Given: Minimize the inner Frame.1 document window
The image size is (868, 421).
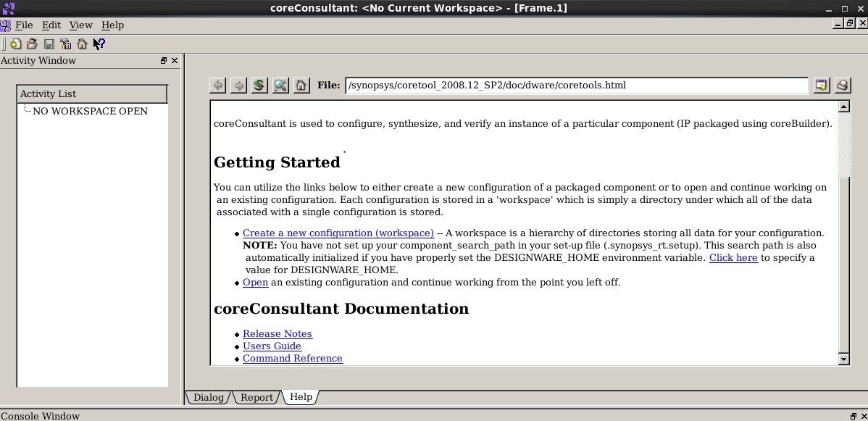Looking at the screenshot, I should [x=839, y=23].
